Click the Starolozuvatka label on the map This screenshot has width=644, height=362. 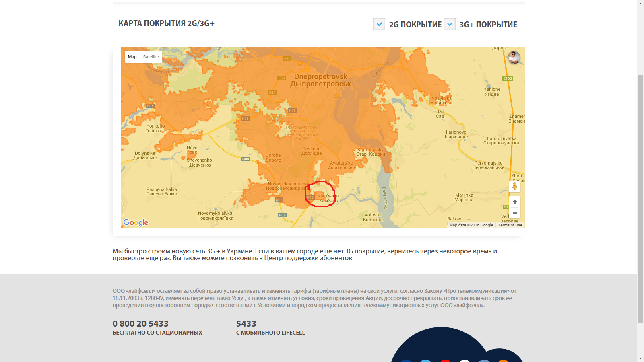click(501, 140)
